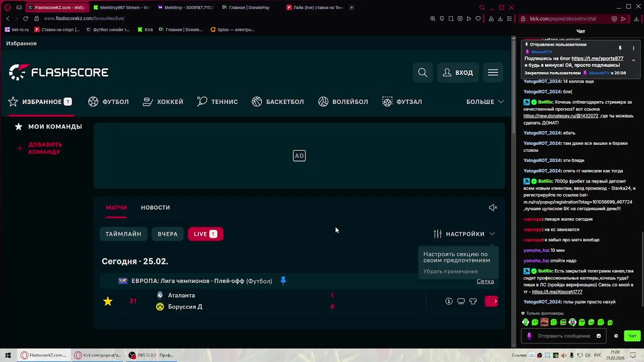This screenshot has height=362, width=644.
Task: Open the Хоккей sport tab
Action: click(163, 102)
